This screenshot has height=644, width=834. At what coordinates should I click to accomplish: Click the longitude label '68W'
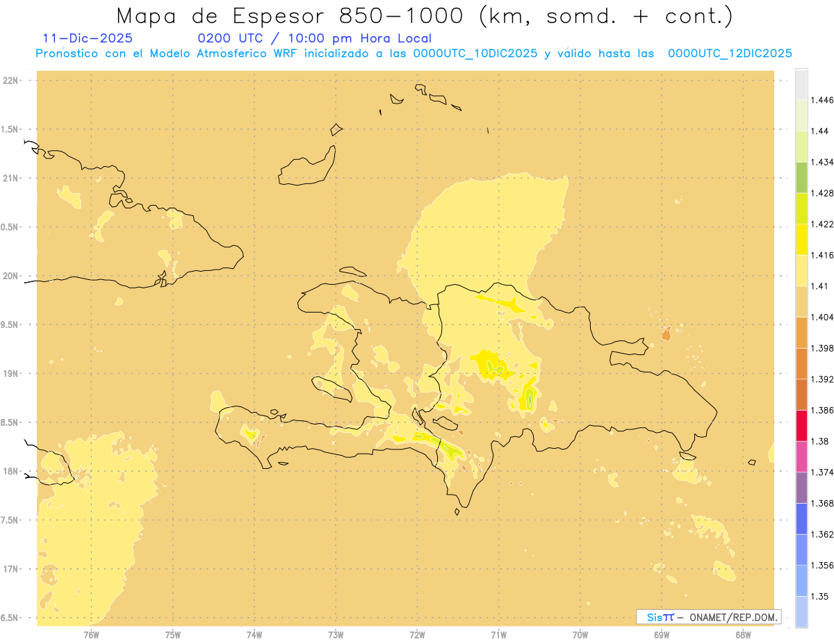743,634
